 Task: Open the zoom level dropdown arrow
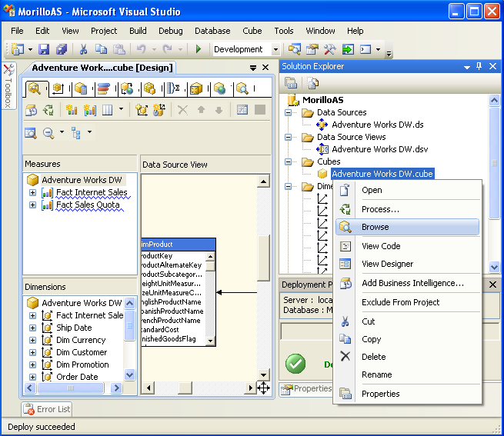click(x=62, y=132)
